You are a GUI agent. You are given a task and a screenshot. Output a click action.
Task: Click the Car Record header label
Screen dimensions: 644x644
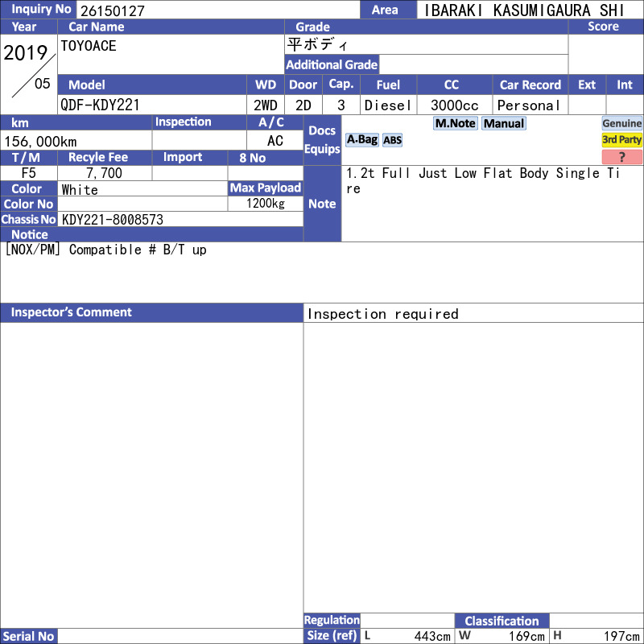530,85
